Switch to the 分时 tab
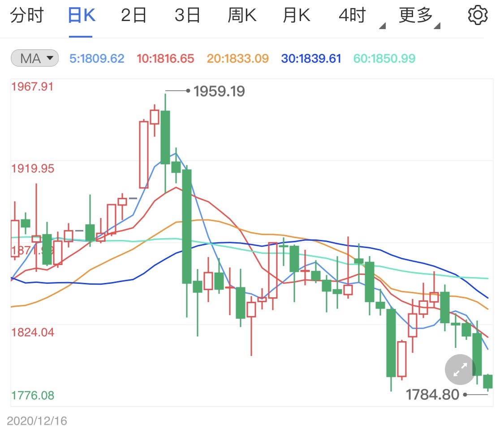The width and height of the screenshot is (504, 428). 28,14
